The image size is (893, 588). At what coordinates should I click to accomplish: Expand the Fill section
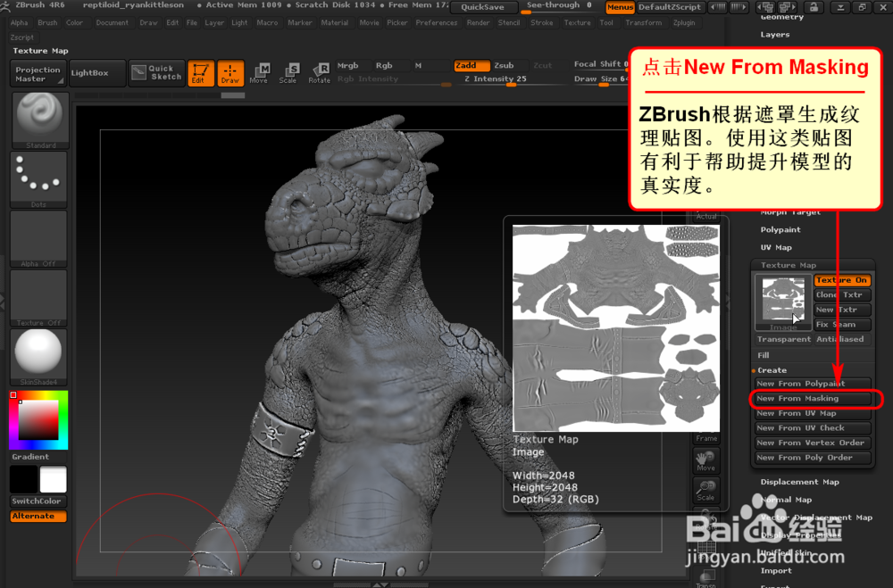click(764, 355)
